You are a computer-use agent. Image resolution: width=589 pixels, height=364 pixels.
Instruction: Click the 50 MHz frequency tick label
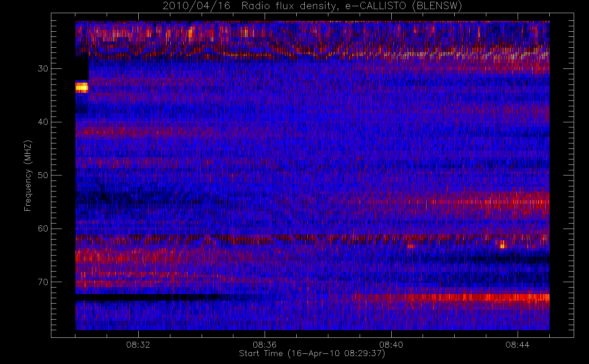coord(43,175)
